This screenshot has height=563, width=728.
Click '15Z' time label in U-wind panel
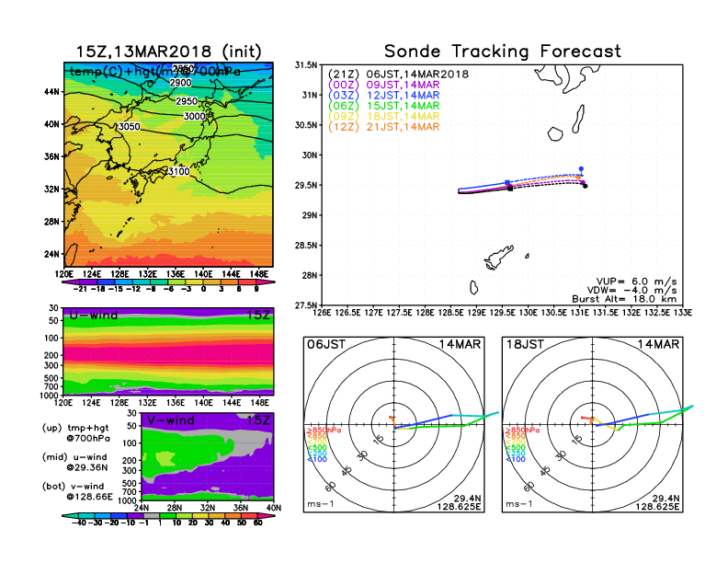[x=258, y=315]
